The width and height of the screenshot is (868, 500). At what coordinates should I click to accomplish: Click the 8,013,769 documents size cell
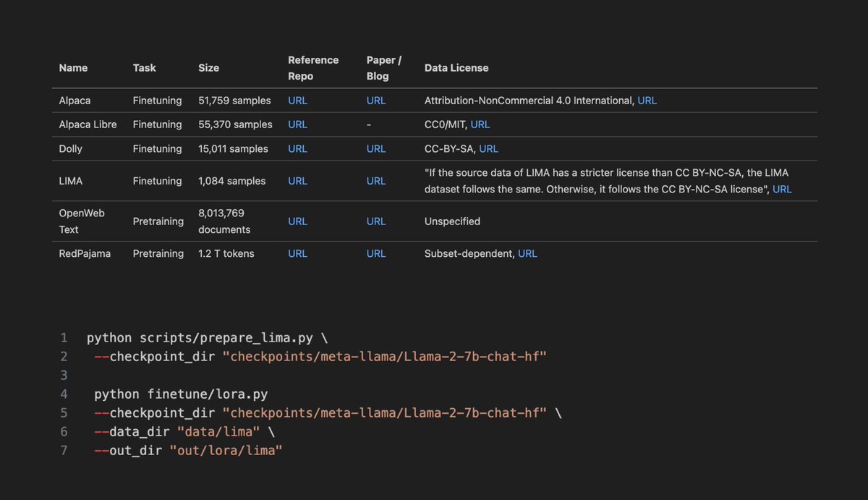(x=224, y=221)
